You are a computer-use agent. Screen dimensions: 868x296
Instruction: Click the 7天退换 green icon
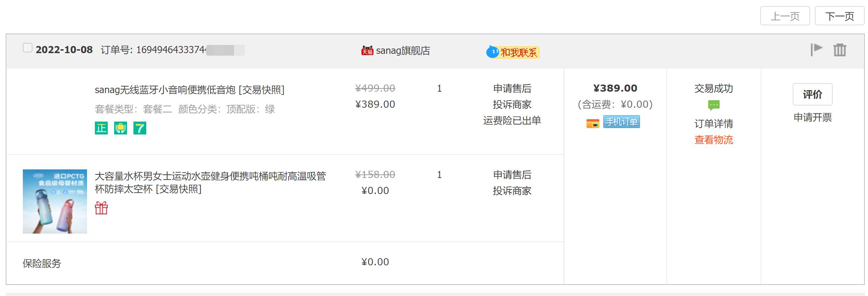click(x=140, y=128)
